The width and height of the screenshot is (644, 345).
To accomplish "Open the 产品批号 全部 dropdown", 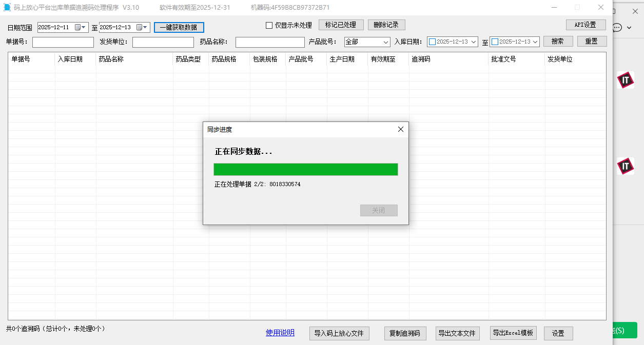I will [367, 42].
